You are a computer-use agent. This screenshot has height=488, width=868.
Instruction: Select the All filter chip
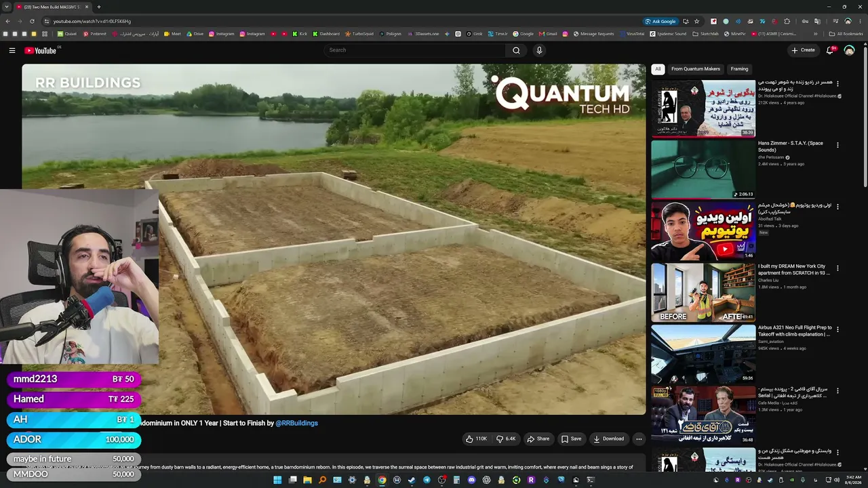click(x=658, y=69)
